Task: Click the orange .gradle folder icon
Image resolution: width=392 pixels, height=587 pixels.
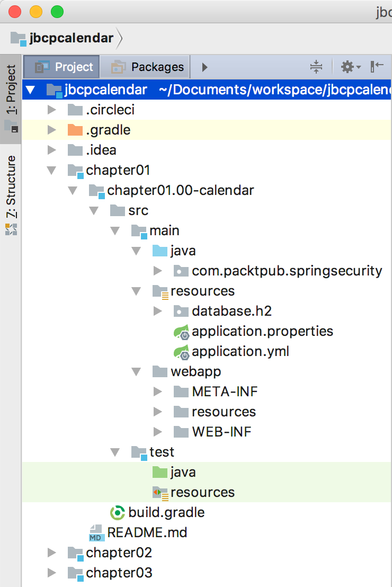Action: 75,130
